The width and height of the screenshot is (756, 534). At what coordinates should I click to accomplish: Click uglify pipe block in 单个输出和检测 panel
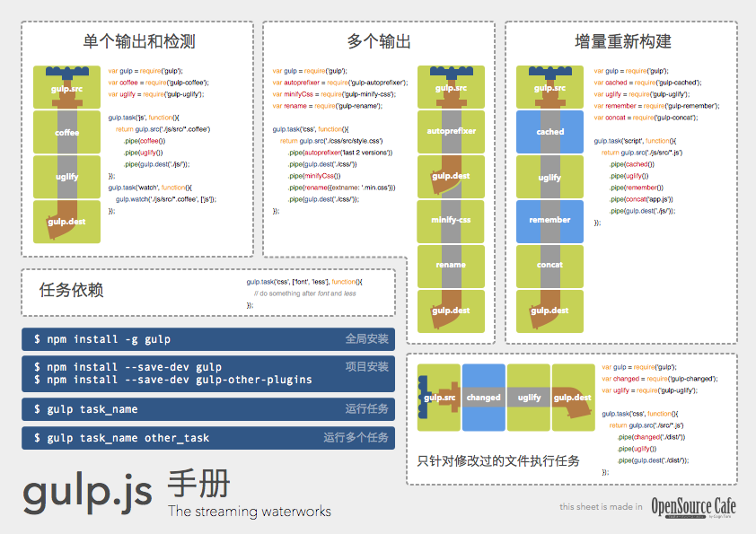[67, 177]
